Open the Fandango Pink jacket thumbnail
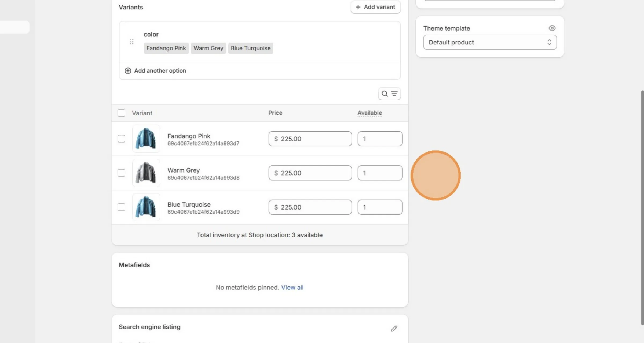Image resolution: width=644 pixels, height=343 pixels. [146, 139]
